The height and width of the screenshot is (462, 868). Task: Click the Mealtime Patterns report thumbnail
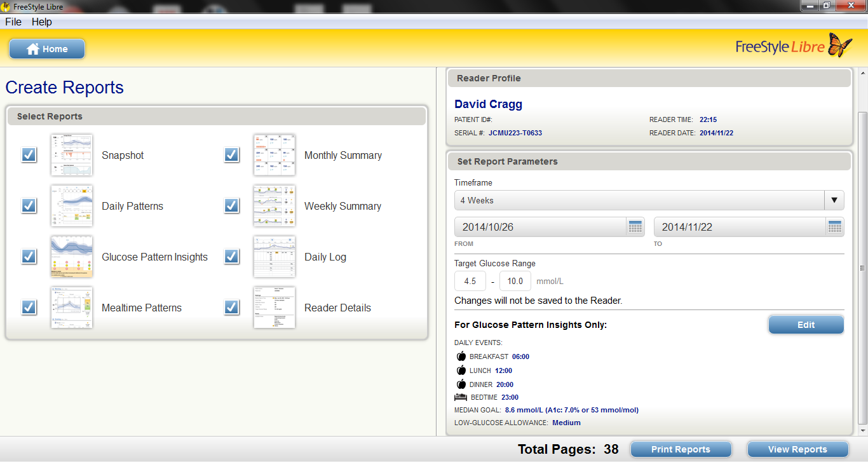click(x=72, y=308)
